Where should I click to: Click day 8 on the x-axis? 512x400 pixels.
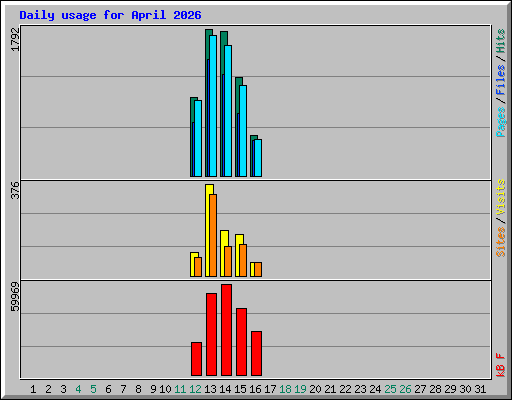pos(138,389)
